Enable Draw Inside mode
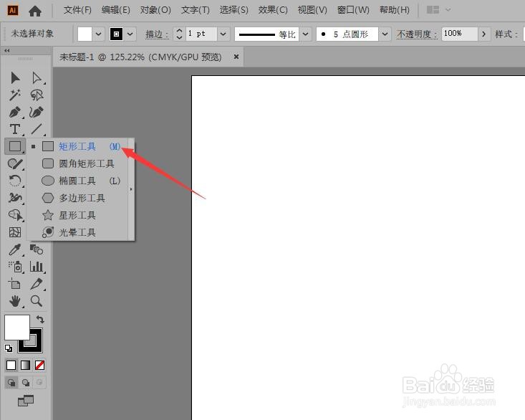The height and width of the screenshot is (420, 525). [x=39, y=383]
